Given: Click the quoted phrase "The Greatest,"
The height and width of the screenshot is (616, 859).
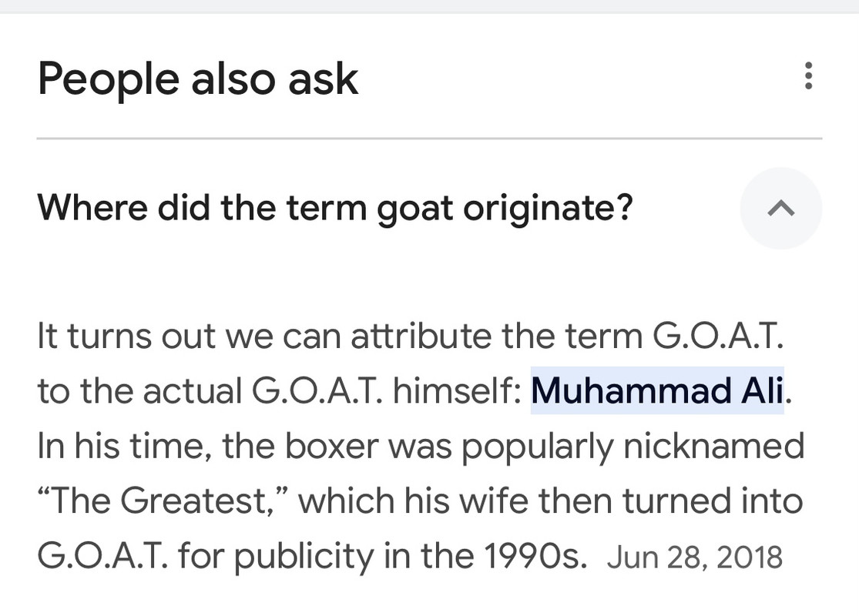Looking at the screenshot, I should pyautogui.click(x=160, y=501).
